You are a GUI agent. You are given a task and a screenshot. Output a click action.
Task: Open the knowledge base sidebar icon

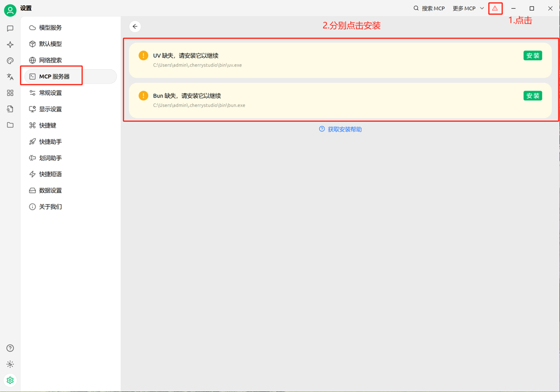pyautogui.click(x=10, y=109)
